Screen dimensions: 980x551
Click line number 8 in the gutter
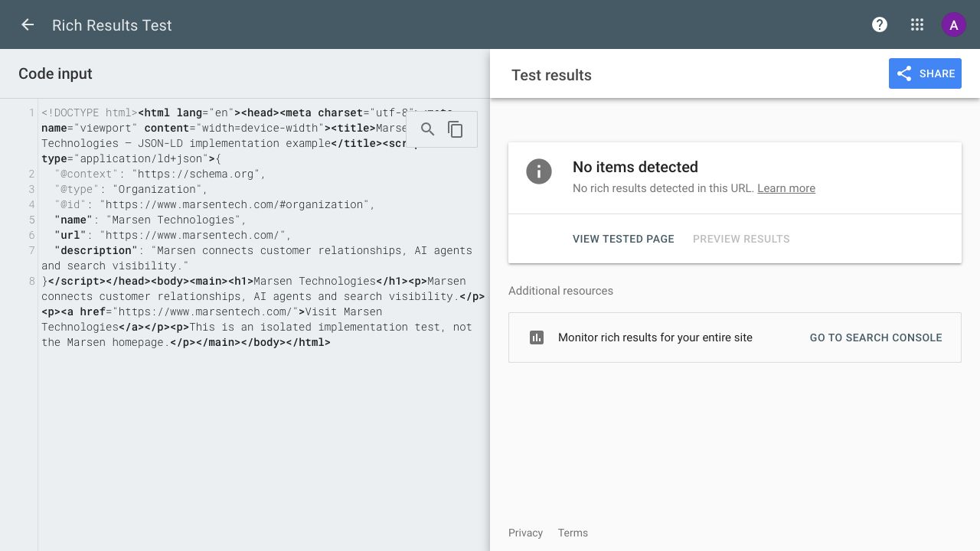click(32, 281)
